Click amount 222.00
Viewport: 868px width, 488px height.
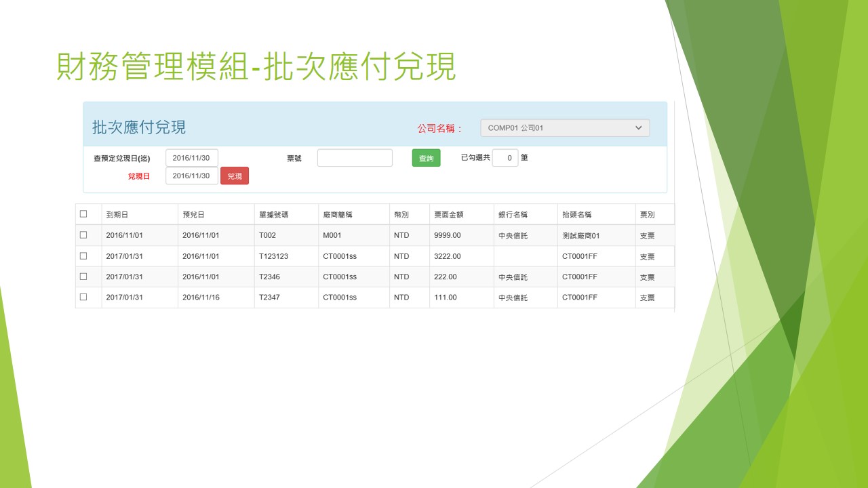point(446,277)
